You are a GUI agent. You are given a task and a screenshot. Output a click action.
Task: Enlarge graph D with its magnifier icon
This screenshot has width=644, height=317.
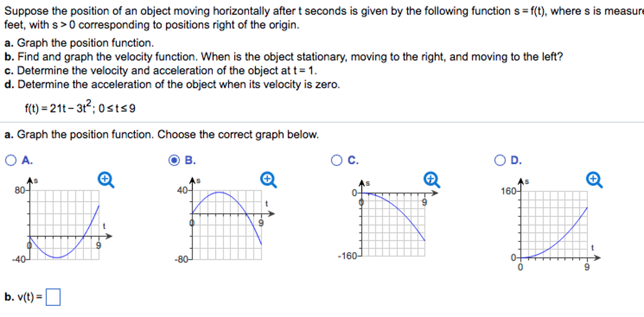[x=594, y=180]
